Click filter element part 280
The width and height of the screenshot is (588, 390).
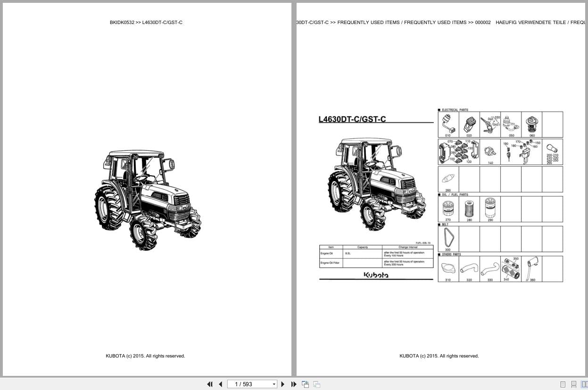pyautogui.click(x=469, y=208)
